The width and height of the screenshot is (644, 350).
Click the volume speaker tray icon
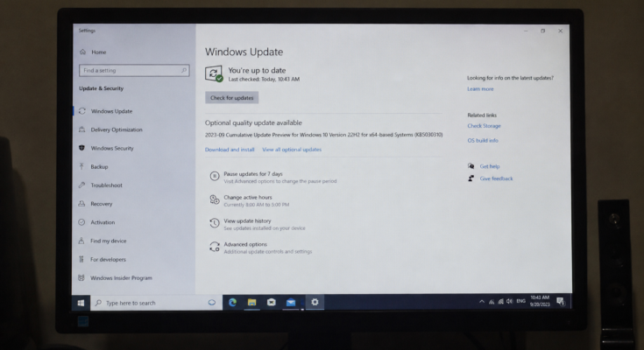point(509,301)
